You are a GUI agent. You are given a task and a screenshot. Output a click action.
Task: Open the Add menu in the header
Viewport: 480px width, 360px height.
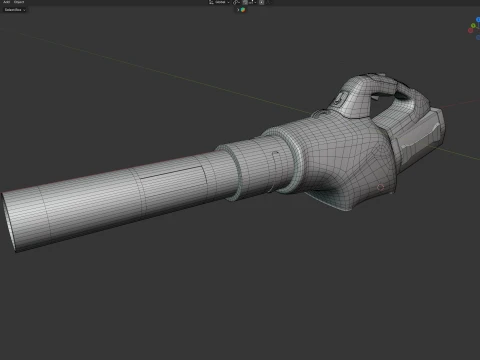coord(6,2)
